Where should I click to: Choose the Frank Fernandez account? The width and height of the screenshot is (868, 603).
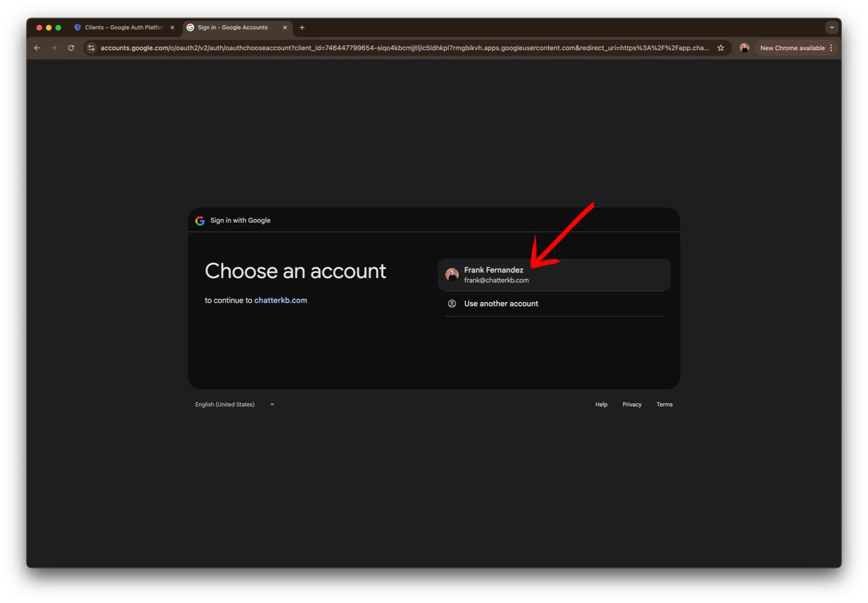(x=554, y=275)
